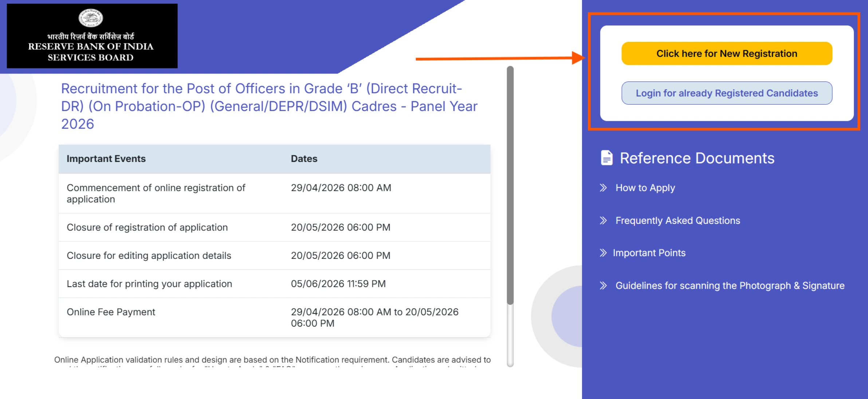868x399 pixels.
Task: Select the Recruitment for Officers in Grade 'B' heading
Action: tap(269, 106)
